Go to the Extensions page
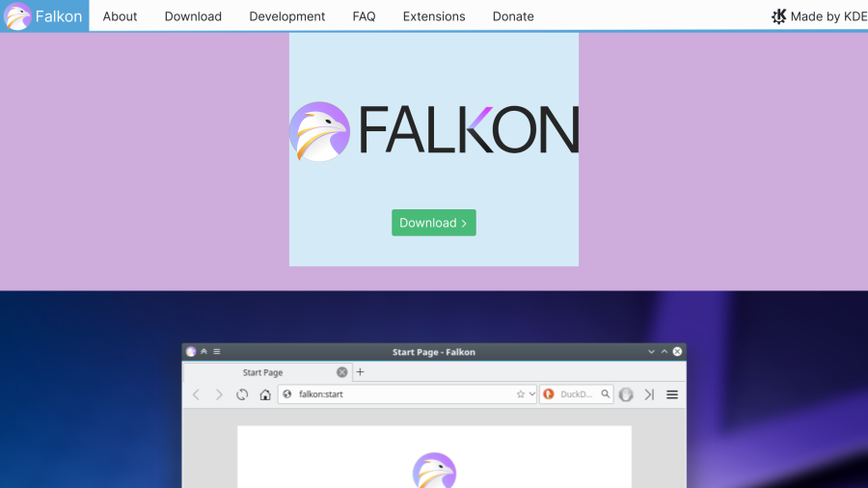The width and height of the screenshot is (868, 488). tap(434, 16)
